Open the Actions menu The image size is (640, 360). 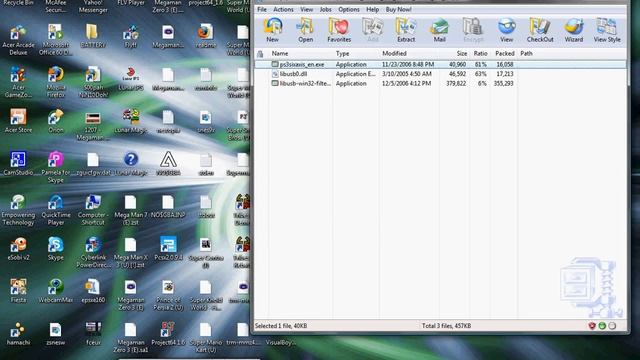tap(283, 9)
